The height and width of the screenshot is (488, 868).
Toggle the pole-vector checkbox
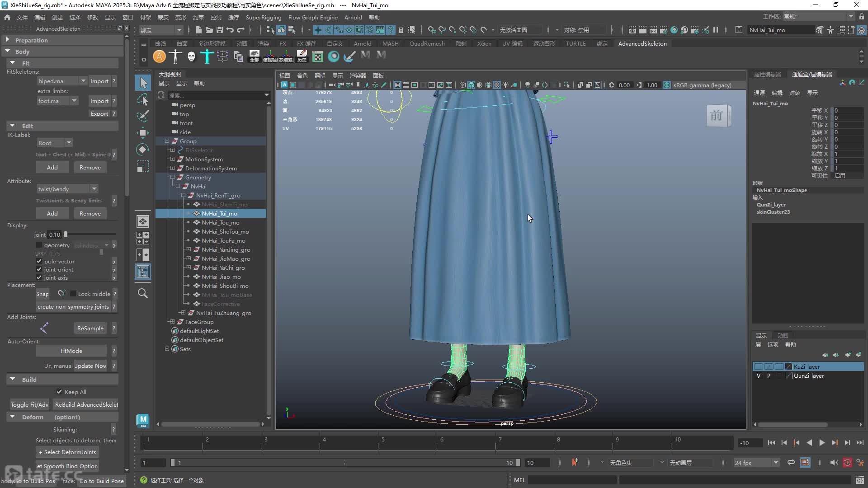pos(39,261)
